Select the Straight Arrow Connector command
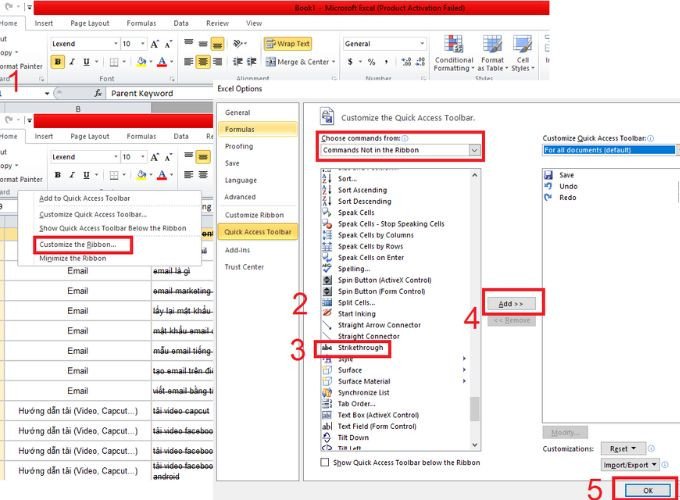The height and width of the screenshot is (500, 680). (379, 325)
